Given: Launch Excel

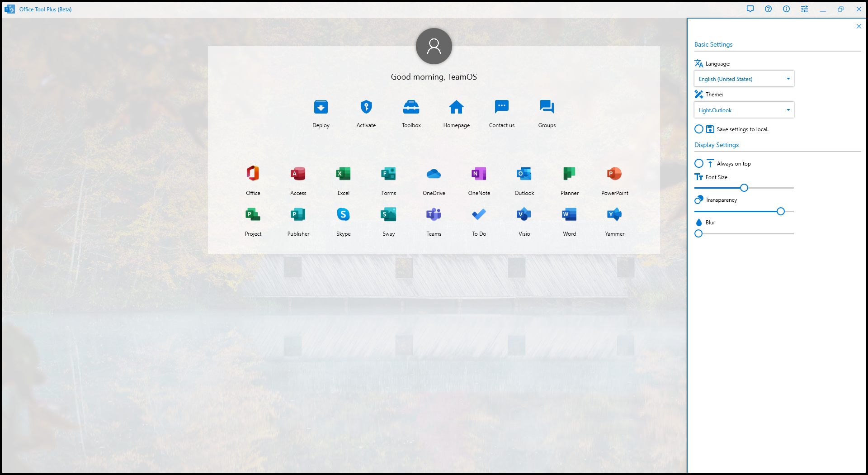Looking at the screenshot, I should 344,174.
